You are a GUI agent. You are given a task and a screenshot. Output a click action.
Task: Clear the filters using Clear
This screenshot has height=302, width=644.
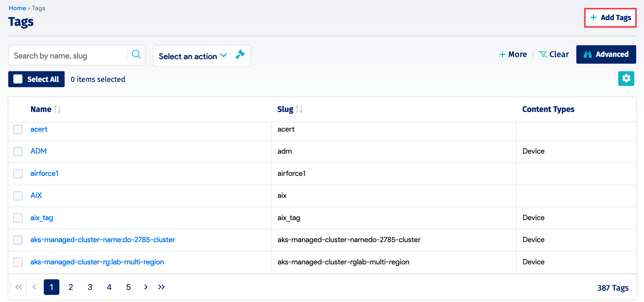553,54
